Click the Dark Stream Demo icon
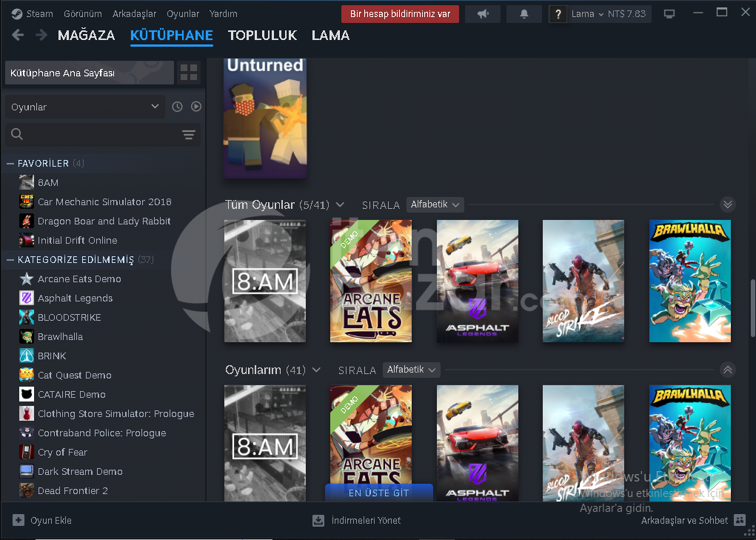The height and width of the screenshot is (540, 756). 27,472
